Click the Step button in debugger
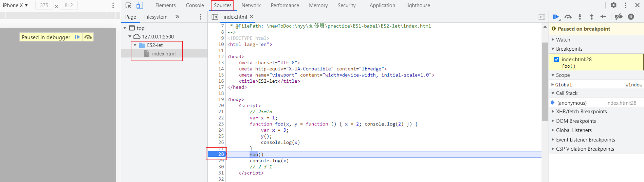This screenshot has height=182, width=644. tap(603, 17)
